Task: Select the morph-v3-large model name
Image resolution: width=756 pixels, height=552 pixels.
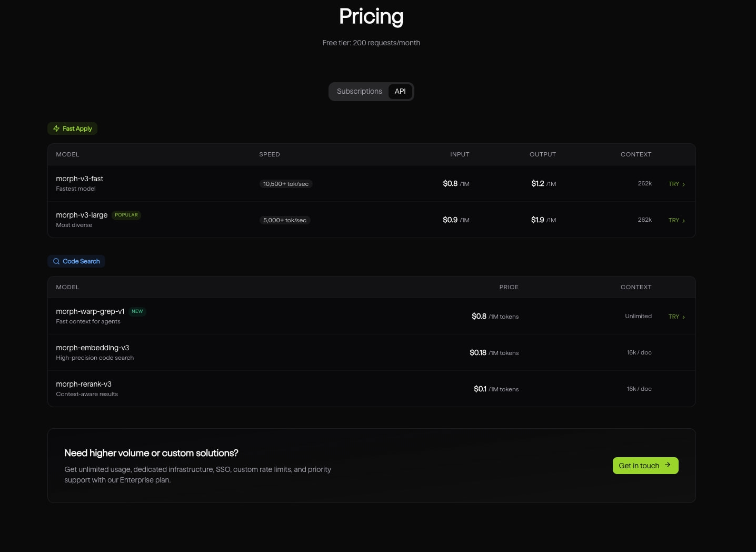Action: [x=82, y=215]
